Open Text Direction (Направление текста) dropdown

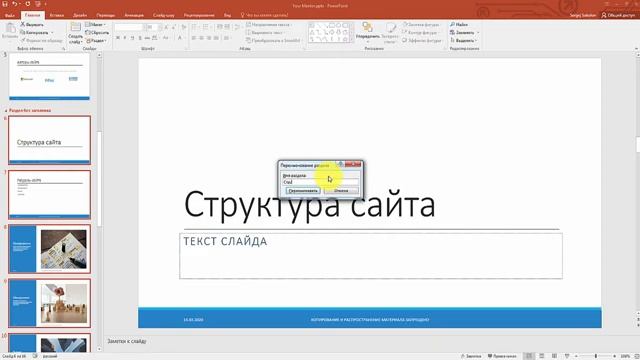click(x=269, y=24)
